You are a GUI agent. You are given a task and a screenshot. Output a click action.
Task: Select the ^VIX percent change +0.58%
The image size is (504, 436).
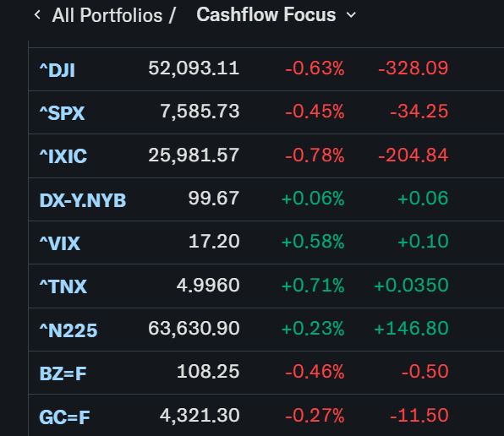[x=313, y=242]
